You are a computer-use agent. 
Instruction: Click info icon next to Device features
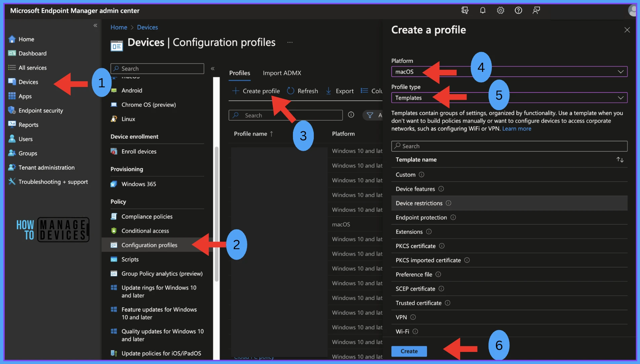[x=441, y=189]
